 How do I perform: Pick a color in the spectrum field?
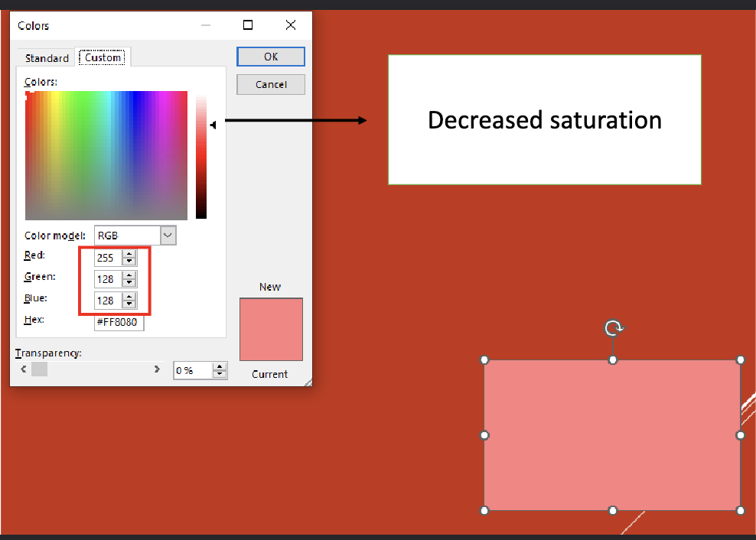tap(106, 155)
